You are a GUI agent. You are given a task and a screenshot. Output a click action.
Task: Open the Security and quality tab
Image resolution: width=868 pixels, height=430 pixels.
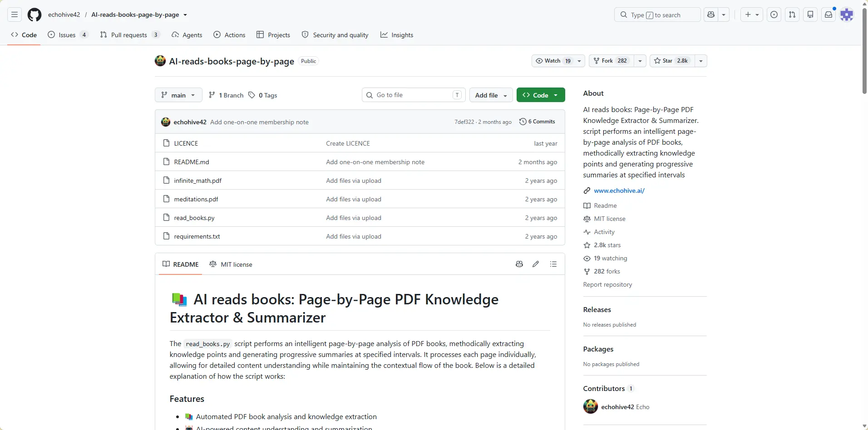pyautogui.click(x=335, y=35)
